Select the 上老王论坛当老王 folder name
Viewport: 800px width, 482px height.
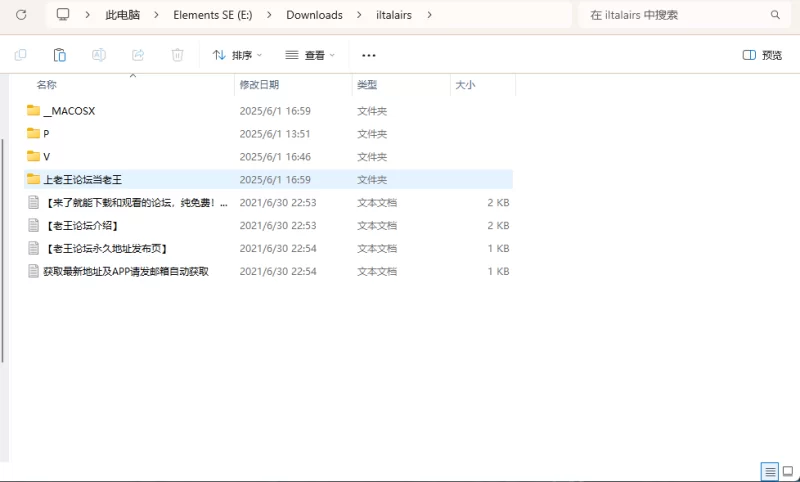pos(83,180)
